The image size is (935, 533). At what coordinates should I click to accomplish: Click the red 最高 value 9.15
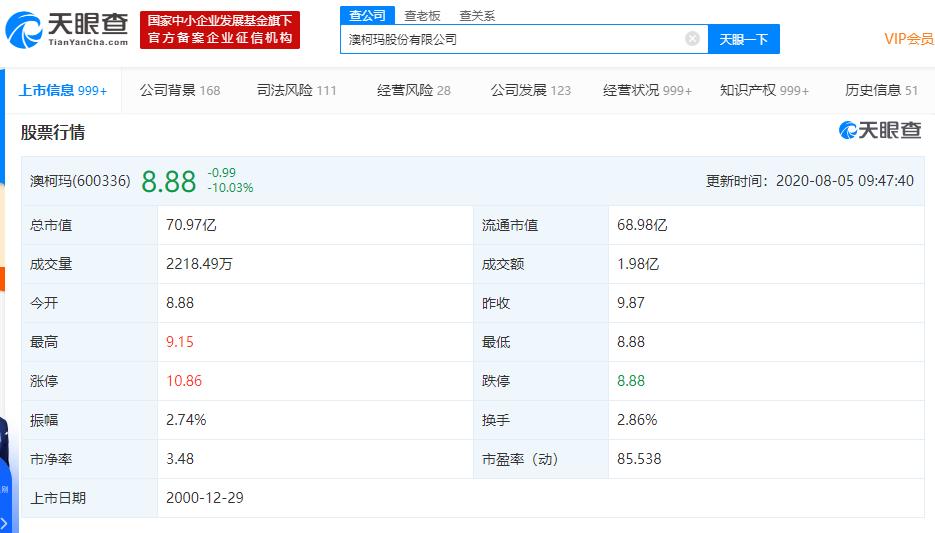tap(180, 342)
